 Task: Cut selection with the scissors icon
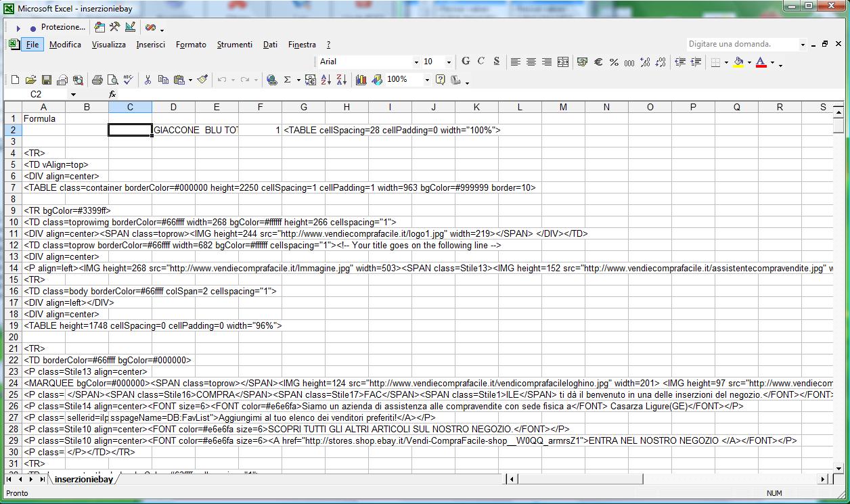[x=148, y=80]
